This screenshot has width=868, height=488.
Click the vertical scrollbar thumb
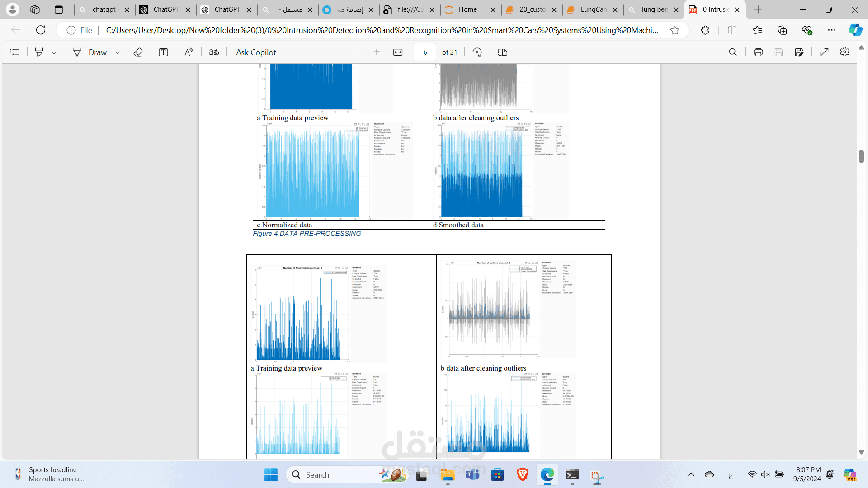point(861,156)
